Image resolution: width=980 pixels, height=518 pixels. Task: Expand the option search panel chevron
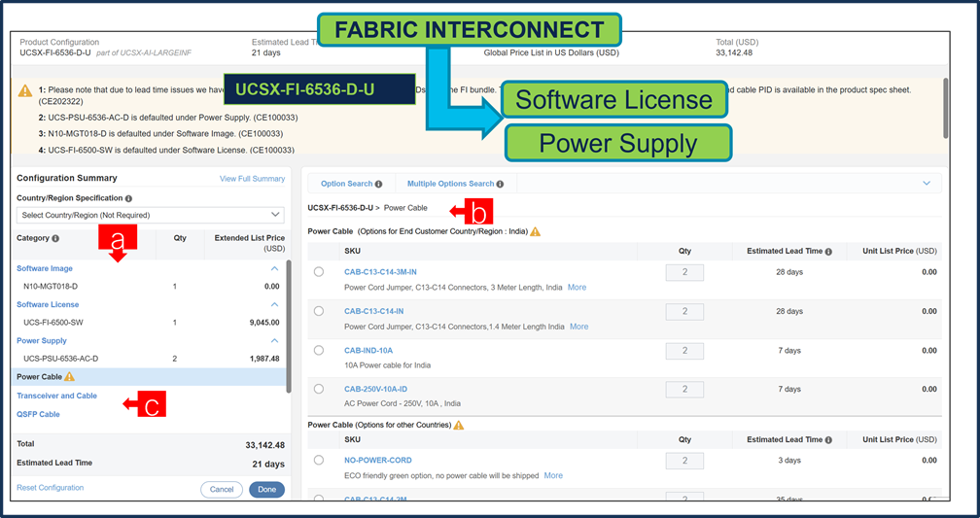927,184
